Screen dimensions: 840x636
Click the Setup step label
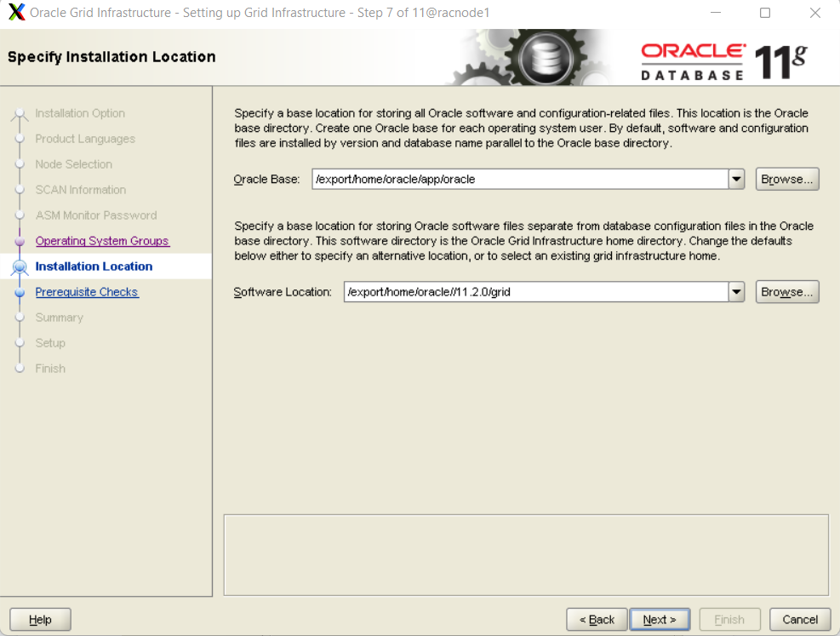[50, 343]
